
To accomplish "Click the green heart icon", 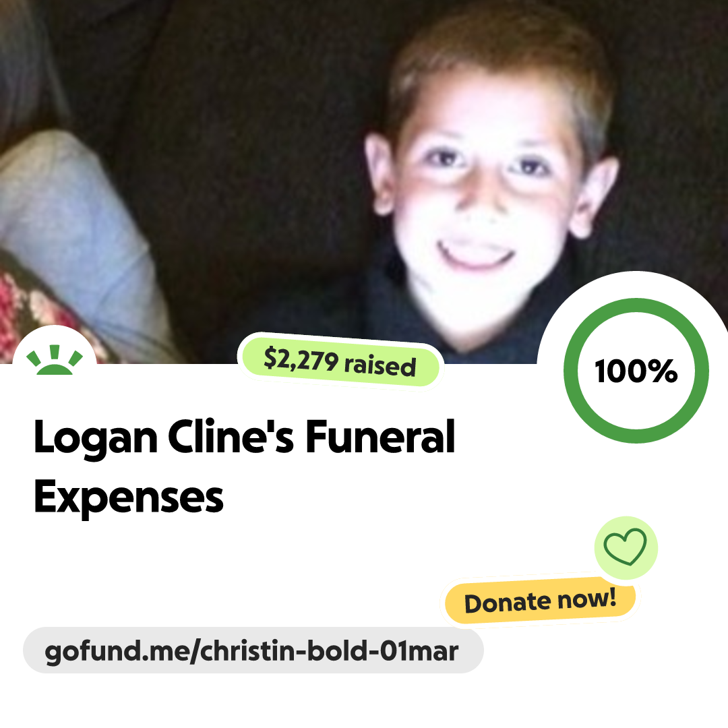I will pyautogui.click(x=625, y=547).
